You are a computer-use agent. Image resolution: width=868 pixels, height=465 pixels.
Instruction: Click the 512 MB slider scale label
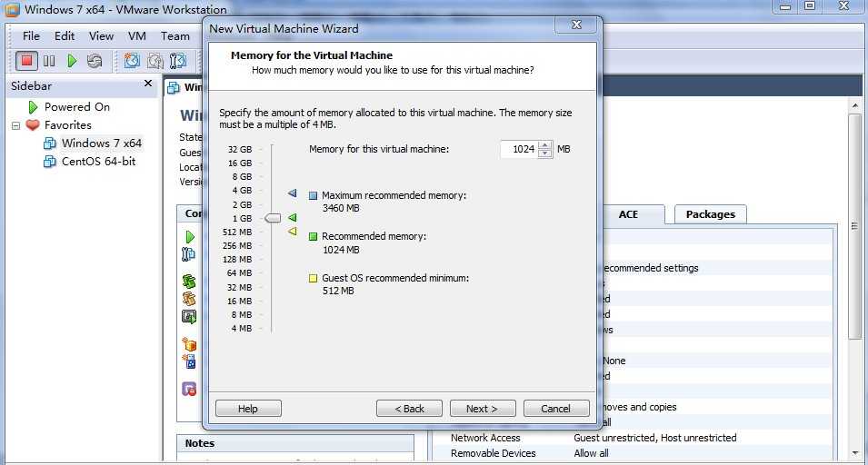237,232
